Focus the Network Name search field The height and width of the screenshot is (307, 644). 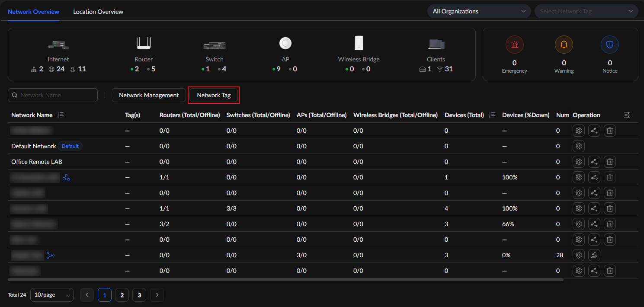(53, 95)
